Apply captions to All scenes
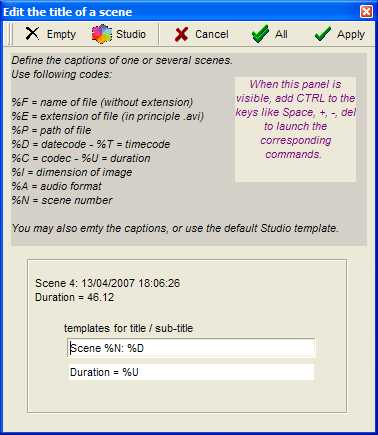The width and height of the screenshot is (378, 435). [281, 34]
